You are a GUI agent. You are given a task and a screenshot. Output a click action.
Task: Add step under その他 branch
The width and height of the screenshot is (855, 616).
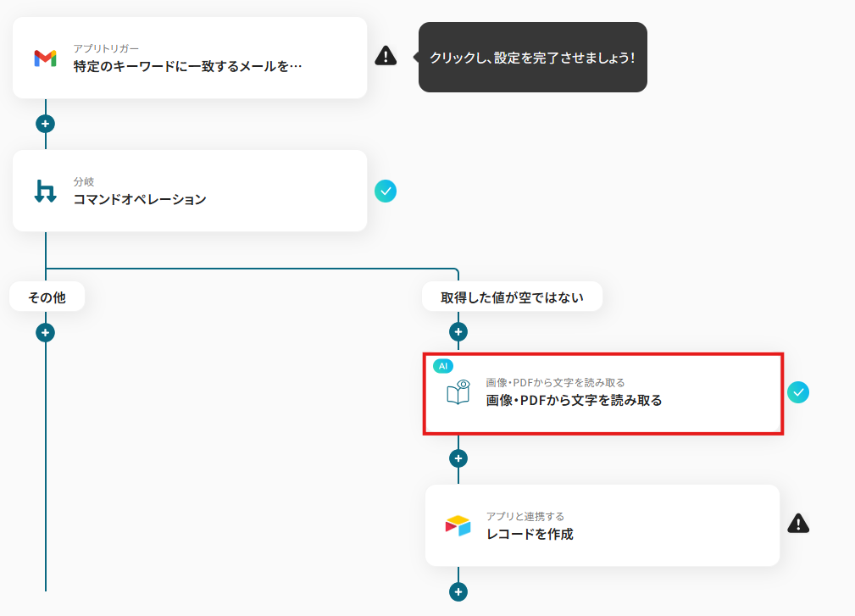[x=45, y=332]
